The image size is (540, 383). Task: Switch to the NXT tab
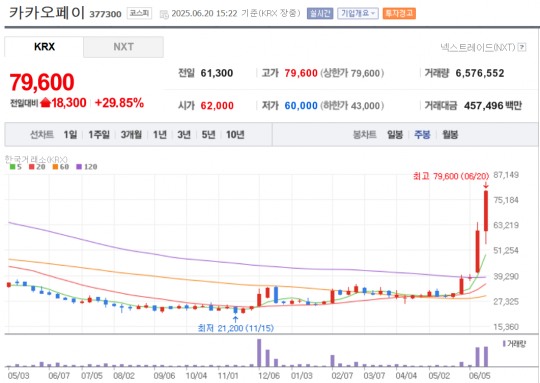coord(123,47)
